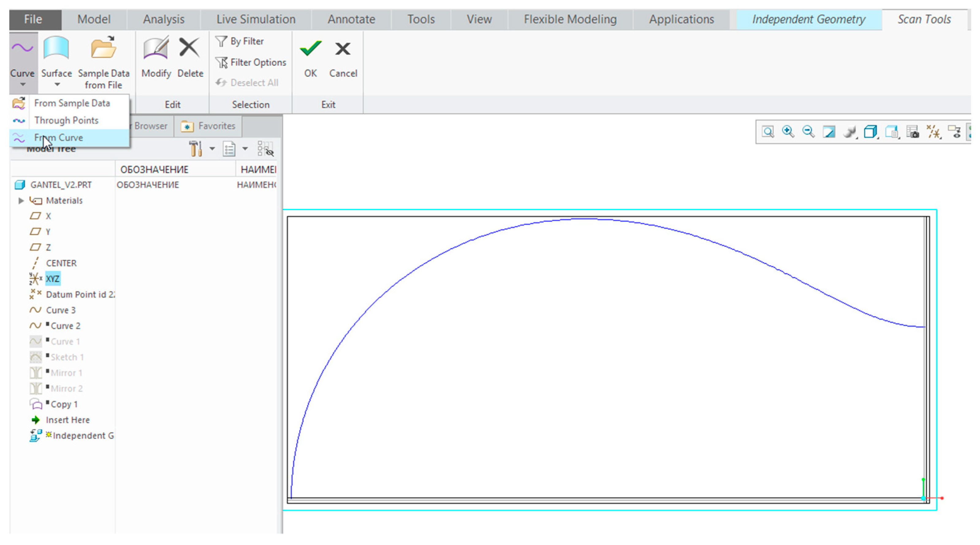This screenshot has width=980, height=545.
Task: Open the model tree settings hammer dropdown
Action: (212, 149)
